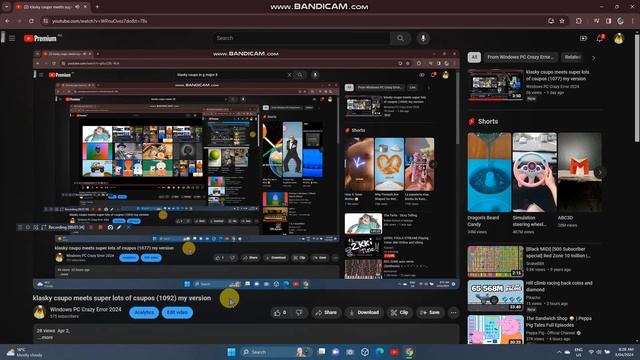
Task: Bookmark this page with the star icon
Action: pos(562,21)
